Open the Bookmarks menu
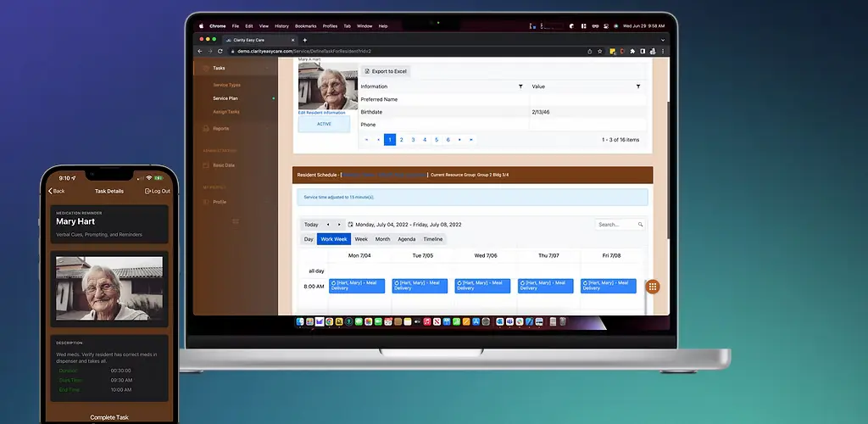868x424 pixels. click(305, 26)
